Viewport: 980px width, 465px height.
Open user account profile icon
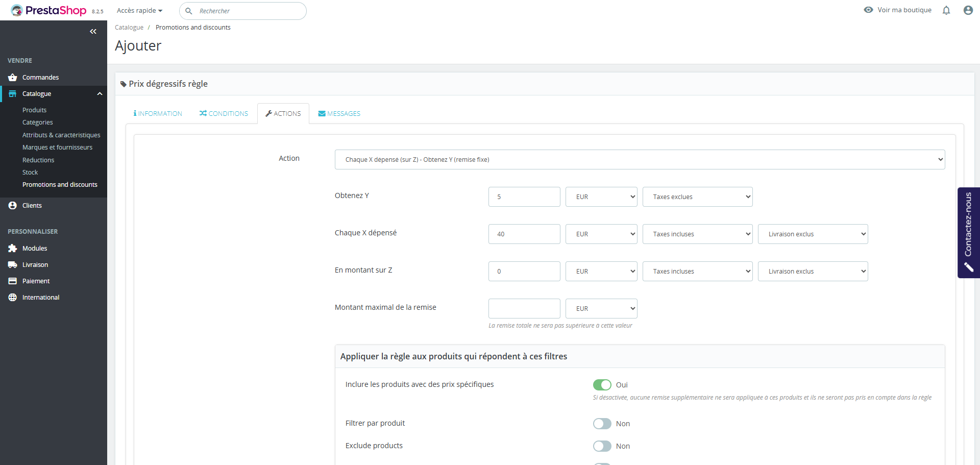[968, 10]
